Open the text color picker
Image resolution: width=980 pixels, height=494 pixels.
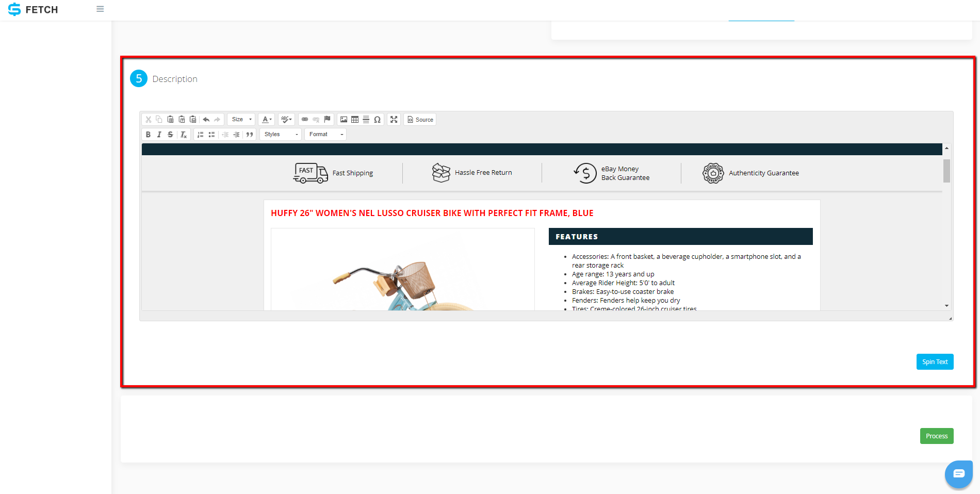coord(267,120)
